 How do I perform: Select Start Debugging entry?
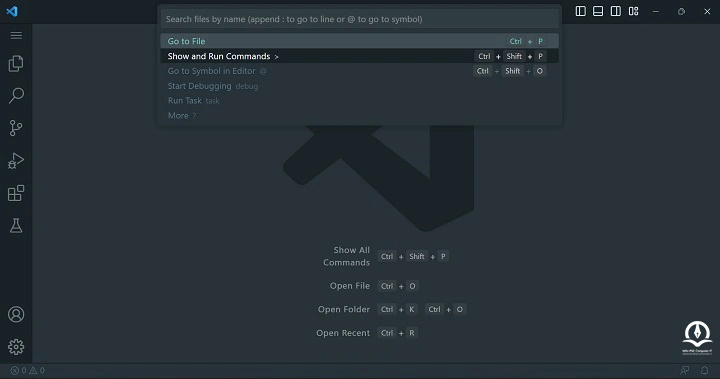pos(360,86)
